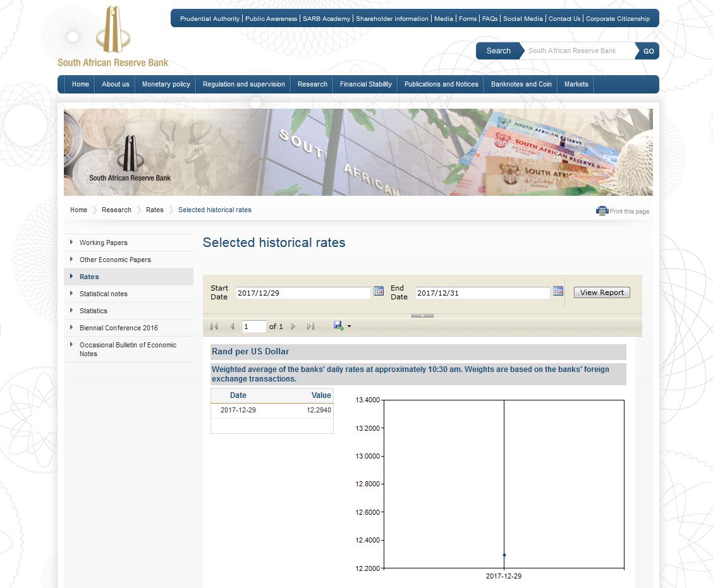Open the Start Date calendar picker icon

(379, 291)
